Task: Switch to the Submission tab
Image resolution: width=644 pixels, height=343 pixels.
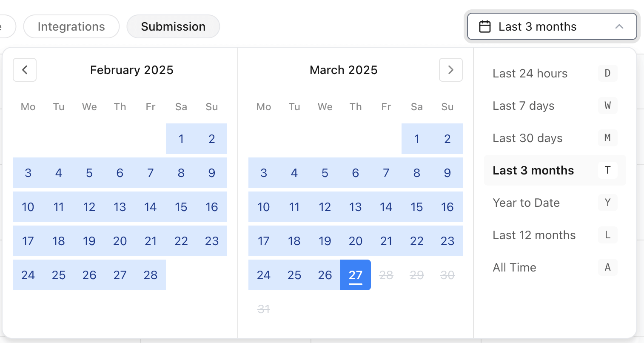Action: (x=173, y=26)
